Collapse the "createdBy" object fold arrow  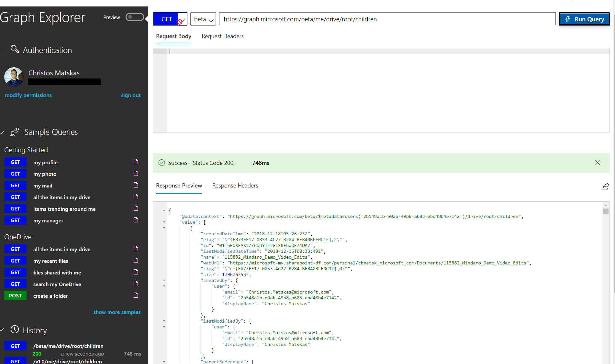click(x=164, y=280)
